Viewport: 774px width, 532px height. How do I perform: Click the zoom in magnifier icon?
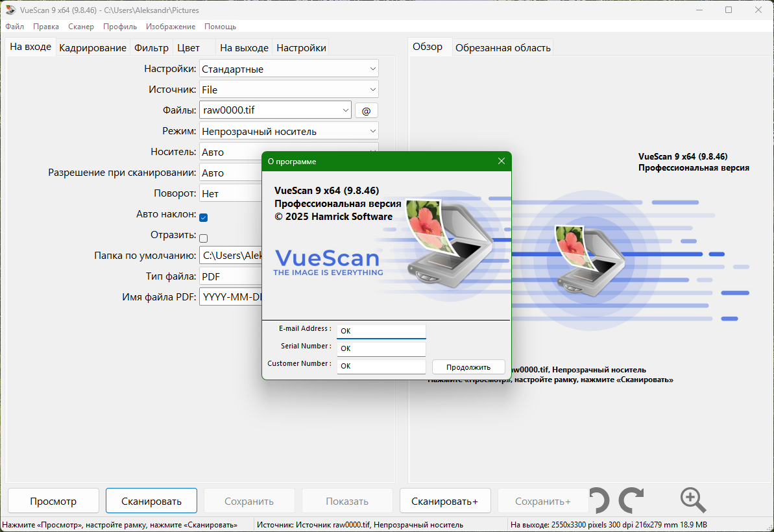(x=693, y=500)
